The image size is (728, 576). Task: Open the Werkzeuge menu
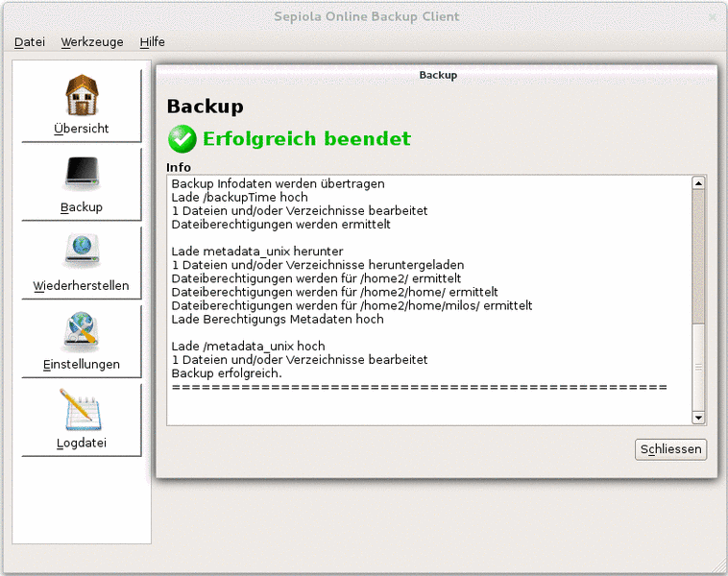click(x=92, y=42)
